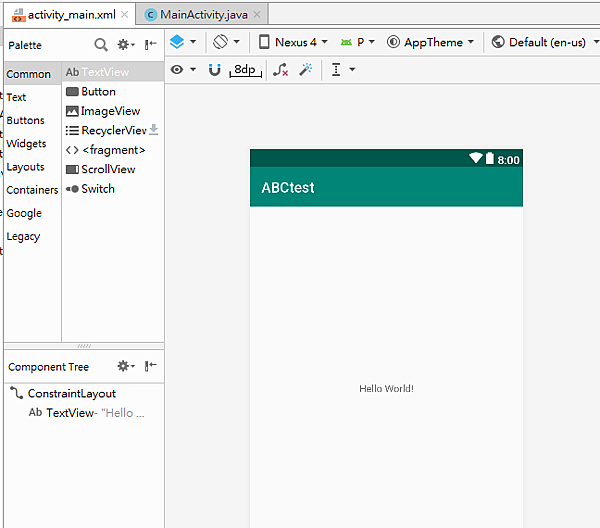Open the Palette settings gear menu
Screen dimensions: 600x528
[126, 45]
